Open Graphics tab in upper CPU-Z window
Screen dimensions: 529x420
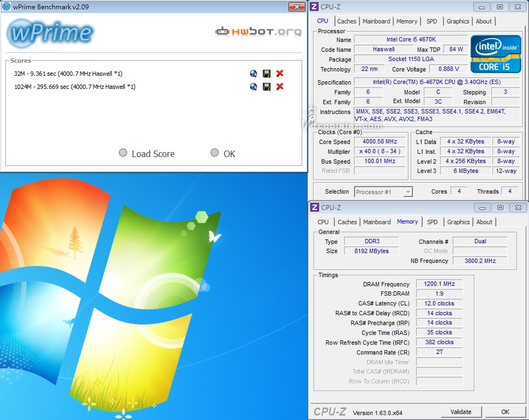coord(458,21)
